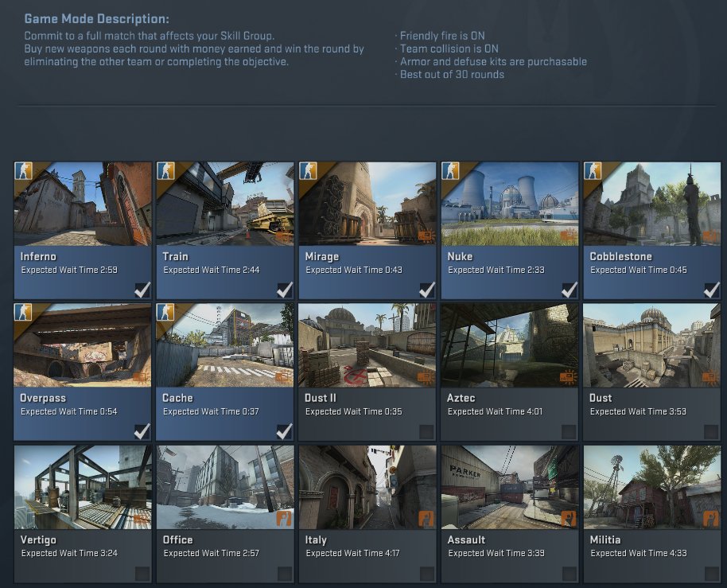Click the hostage rescue icon on Office
Image resolution: width=727 pixels, height=588 pixels.
point(284,519)
